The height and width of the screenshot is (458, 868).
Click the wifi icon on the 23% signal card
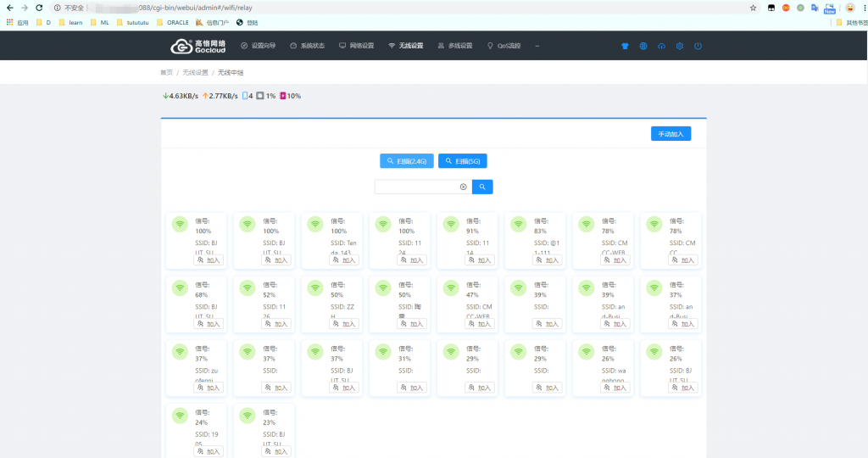coord(248,416)
